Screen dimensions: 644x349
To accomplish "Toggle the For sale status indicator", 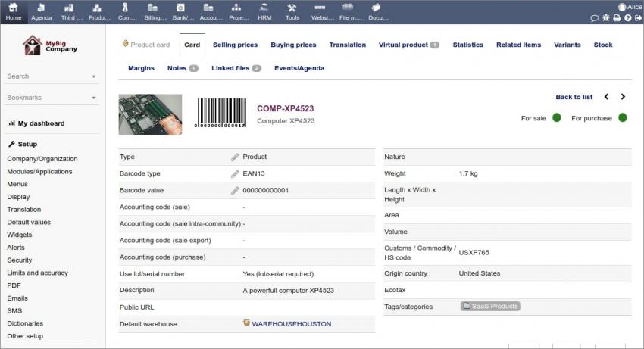I will [557, 118].
